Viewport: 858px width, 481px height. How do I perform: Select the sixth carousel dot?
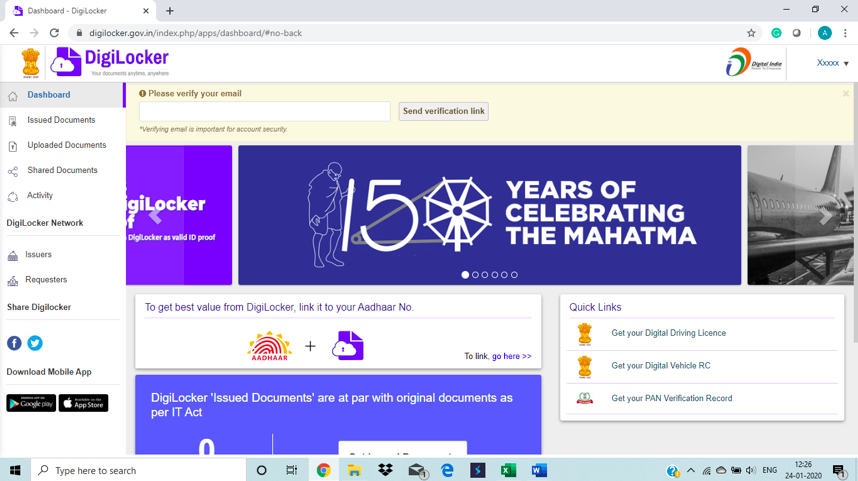click(x=514, y=275)
